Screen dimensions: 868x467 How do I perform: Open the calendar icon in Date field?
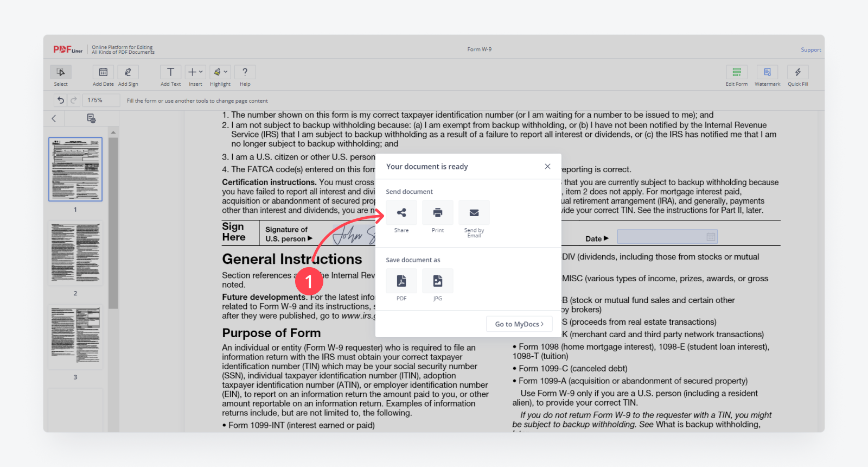tap(711, 237)
